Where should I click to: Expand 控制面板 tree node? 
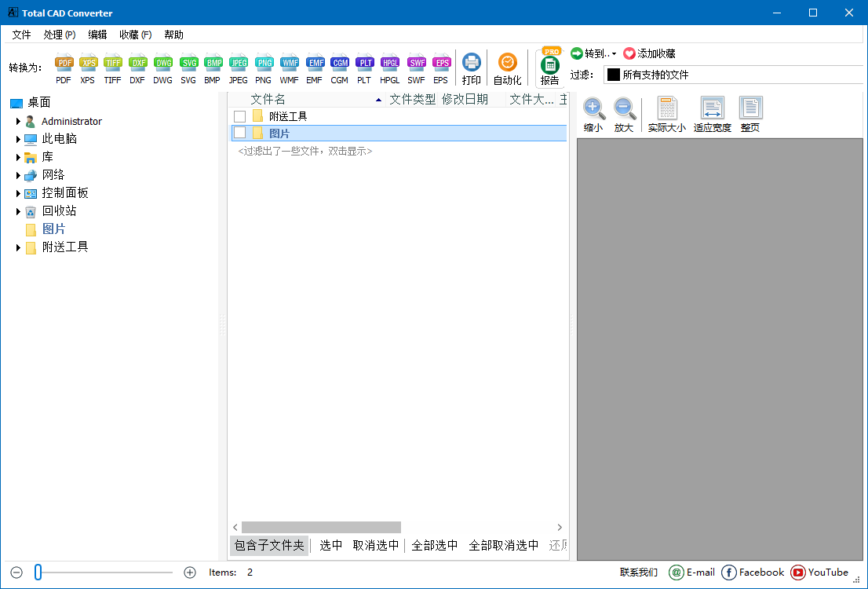click(x=18, y=193)
